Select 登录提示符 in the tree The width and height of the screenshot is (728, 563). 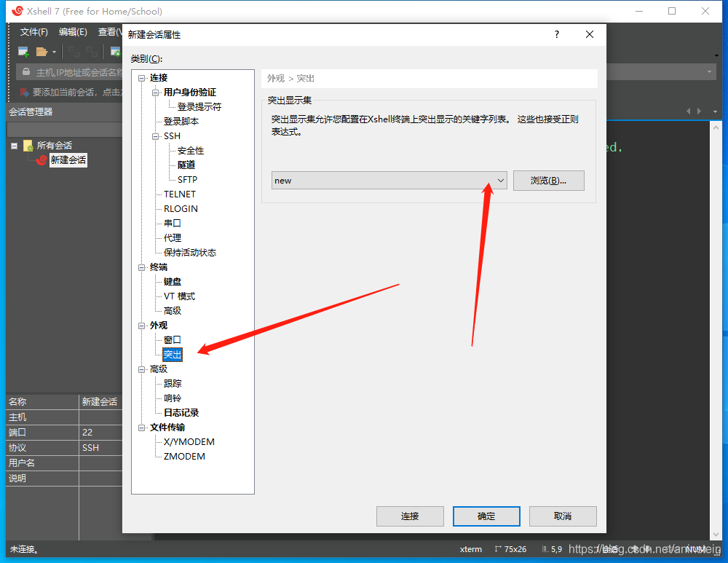click(199, 107)
